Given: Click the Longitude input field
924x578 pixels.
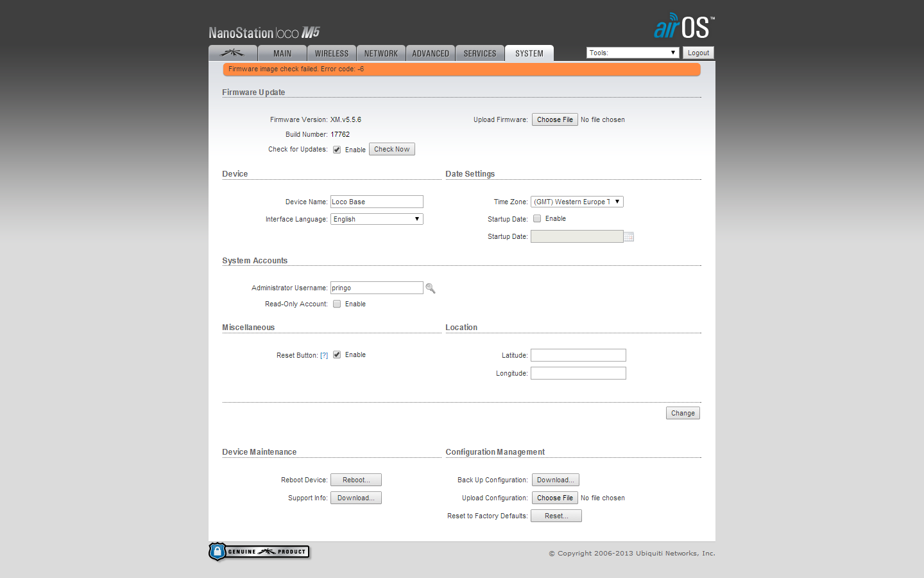Looking at the screenshot, I should pyautogui.click(x=578, y=373).
